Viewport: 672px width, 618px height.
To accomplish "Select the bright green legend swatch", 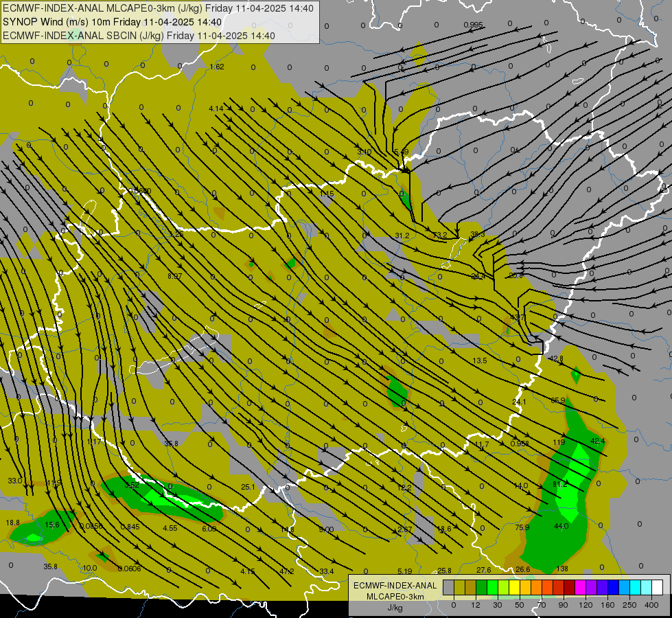I will [492, 588].
